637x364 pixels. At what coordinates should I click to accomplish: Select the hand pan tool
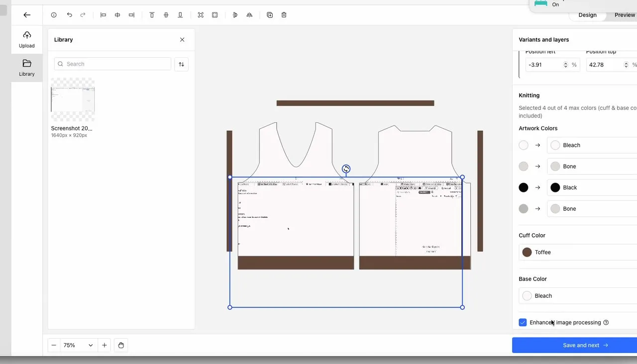[121, 345]
